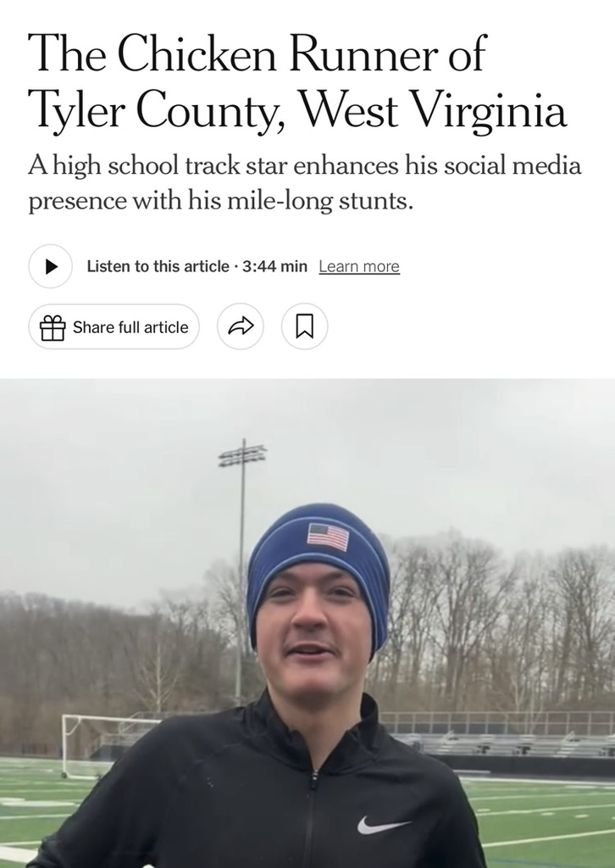Select the subheading about the track star
This screenshot has width=615, height=868.
[x=305, y=184]
